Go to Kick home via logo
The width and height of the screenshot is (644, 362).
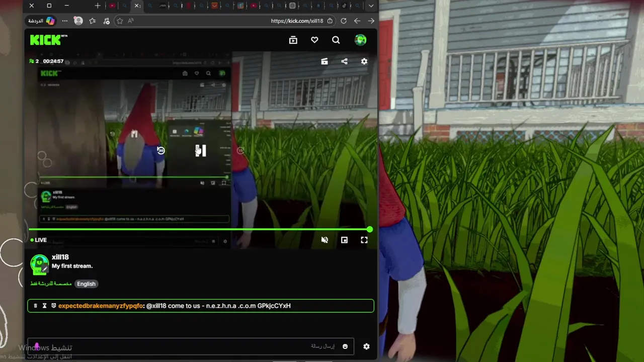coord(48,40)
